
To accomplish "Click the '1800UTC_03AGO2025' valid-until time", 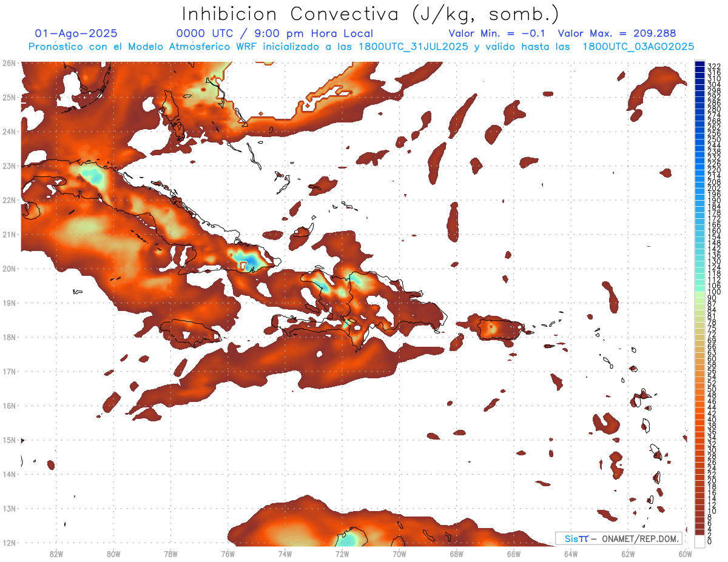I will (x=639, y=47).
